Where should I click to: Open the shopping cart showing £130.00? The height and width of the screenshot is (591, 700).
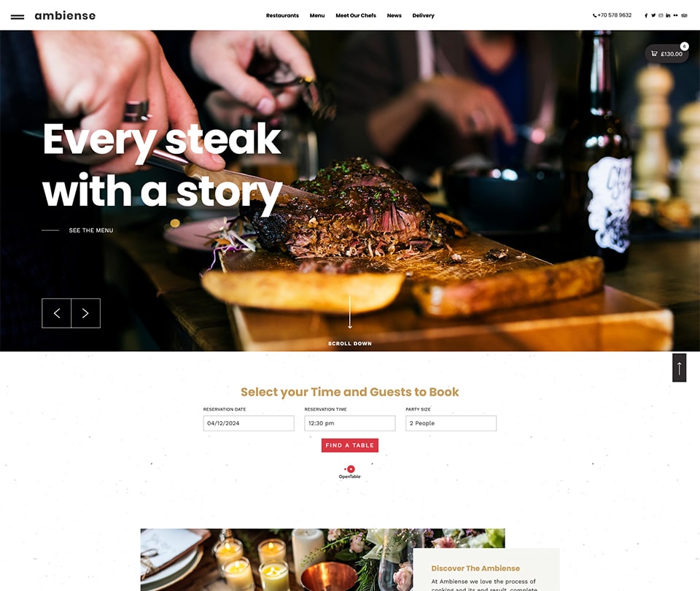pos(666,53)
